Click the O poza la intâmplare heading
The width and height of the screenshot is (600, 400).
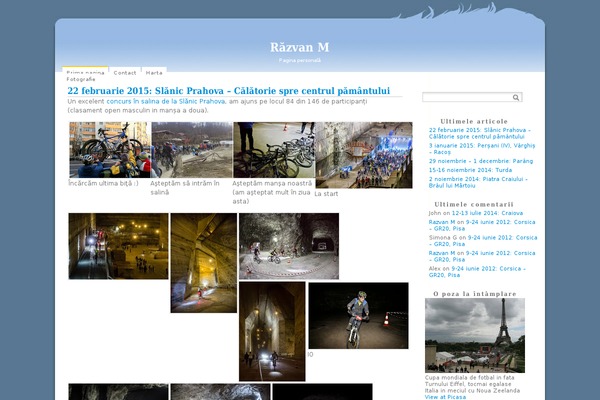pos(475,294)
